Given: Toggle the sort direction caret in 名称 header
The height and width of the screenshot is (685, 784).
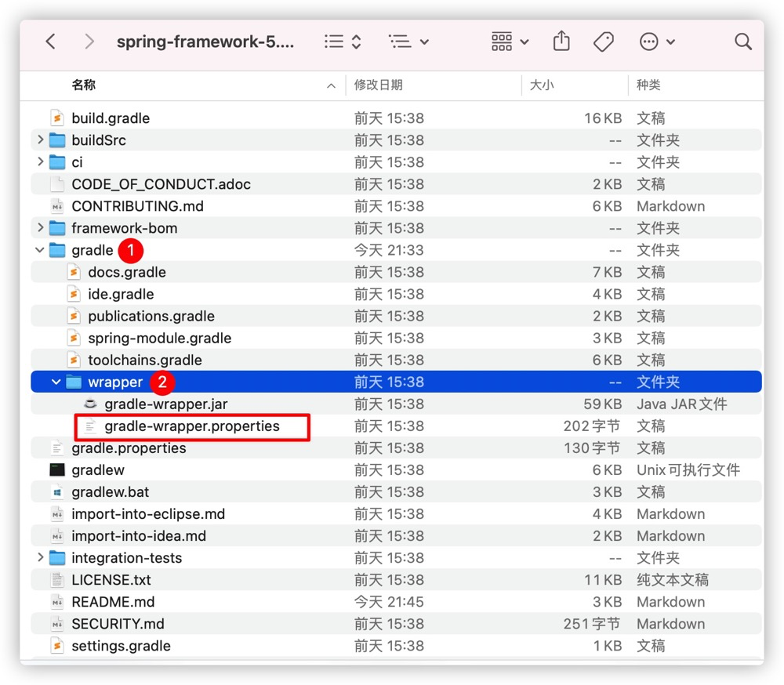Looking at the screenshot, I should 331,86.
